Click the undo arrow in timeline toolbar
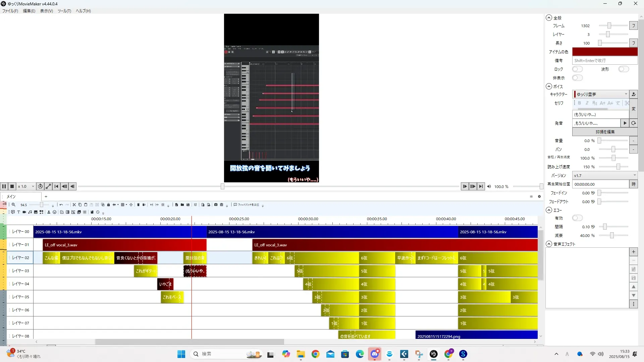 pos(61,205)
